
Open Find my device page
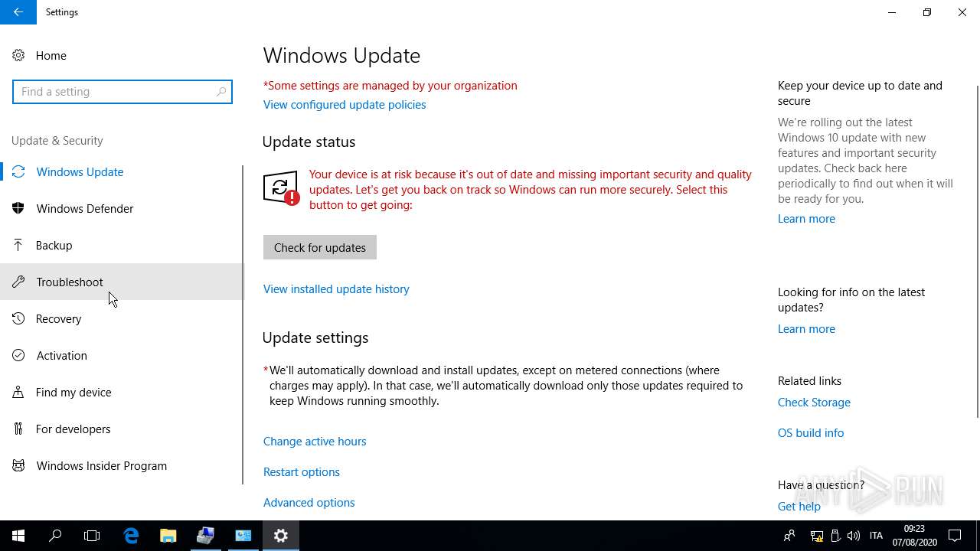coord(122,392)
